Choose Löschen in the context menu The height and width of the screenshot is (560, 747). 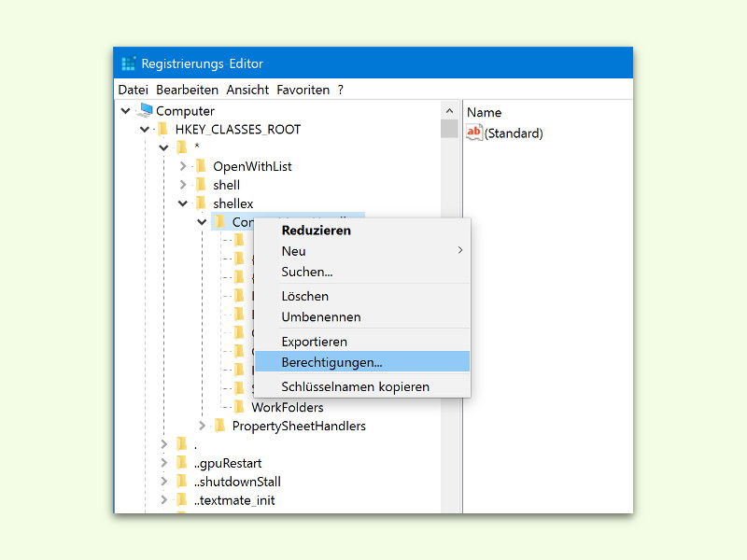tap(362, 296)
